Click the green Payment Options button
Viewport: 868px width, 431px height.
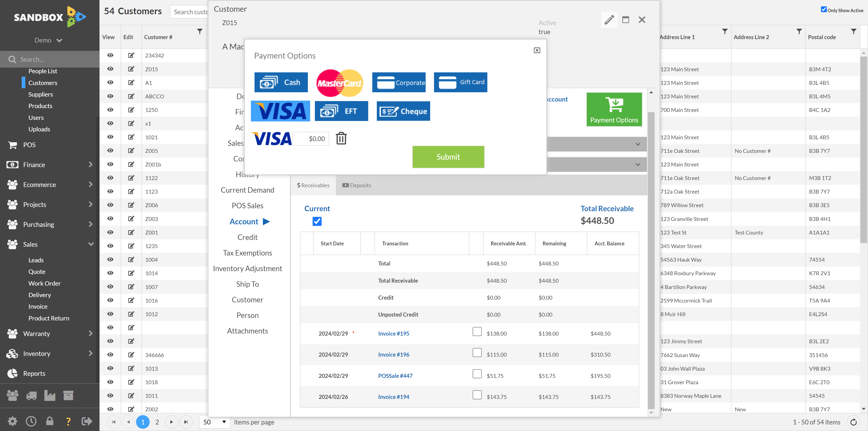point(614,109)
